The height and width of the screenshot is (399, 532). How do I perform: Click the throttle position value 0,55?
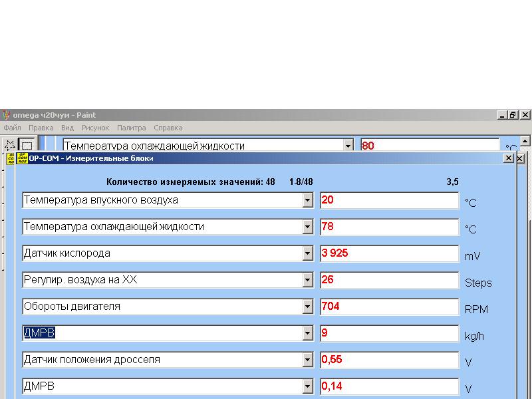tap(390, 360)
